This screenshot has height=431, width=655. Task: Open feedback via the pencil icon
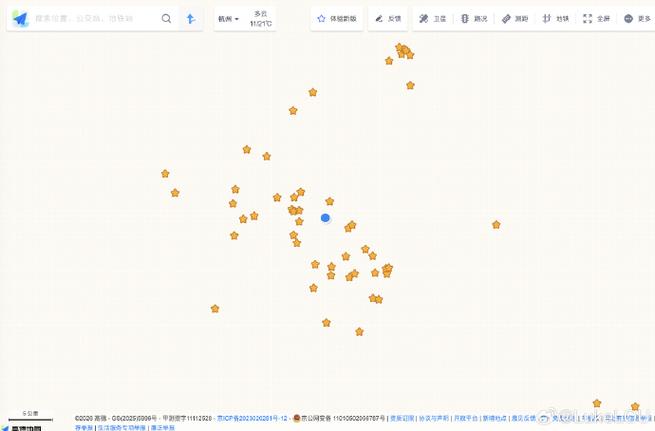click(379, 18)
